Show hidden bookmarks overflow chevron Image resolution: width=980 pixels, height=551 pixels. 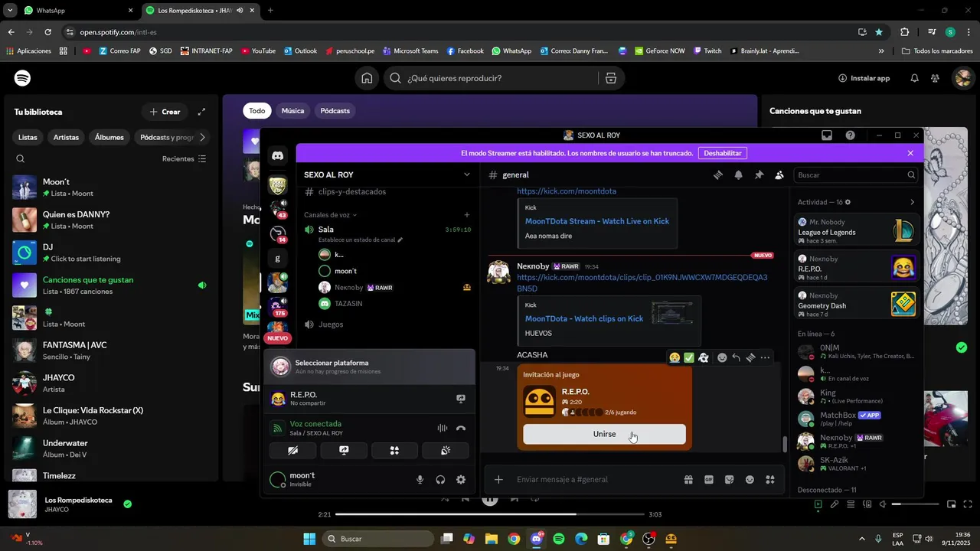pyautogui.click(x=881, y=51)
